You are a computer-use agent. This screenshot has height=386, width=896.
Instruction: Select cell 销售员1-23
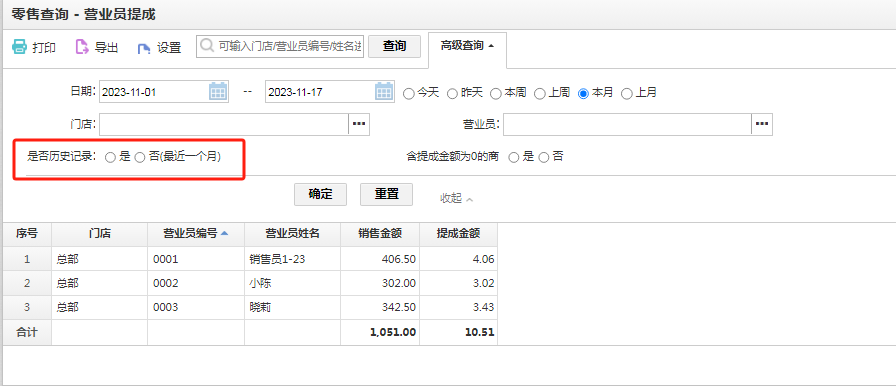tap(293, 259)
